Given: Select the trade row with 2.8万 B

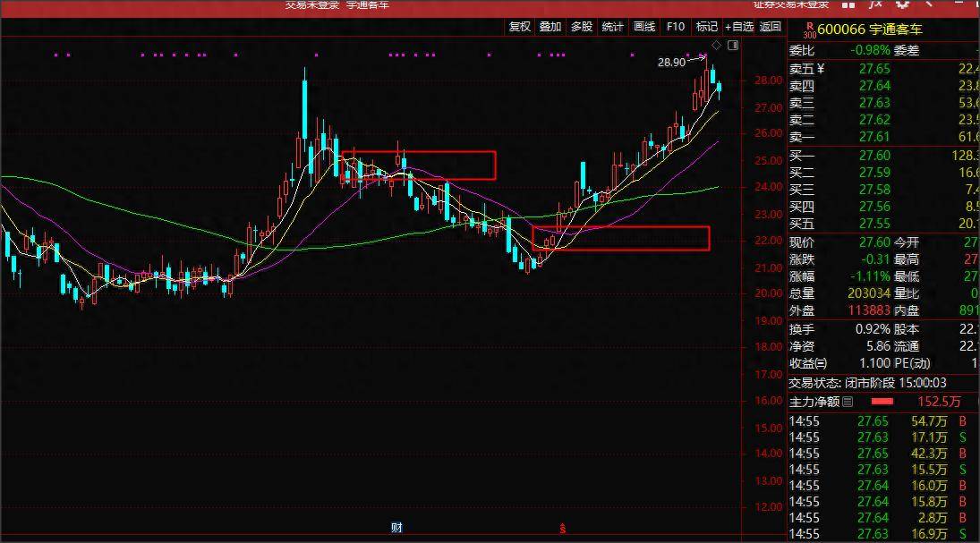Looking at the screenshot, I should point(883,518).
